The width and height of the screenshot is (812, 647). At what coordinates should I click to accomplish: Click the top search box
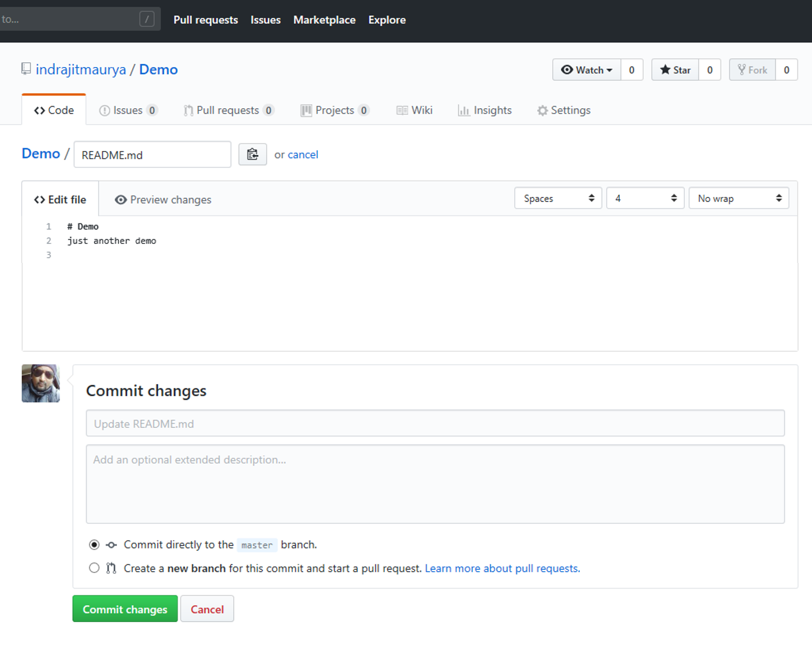tap(80, 19)
